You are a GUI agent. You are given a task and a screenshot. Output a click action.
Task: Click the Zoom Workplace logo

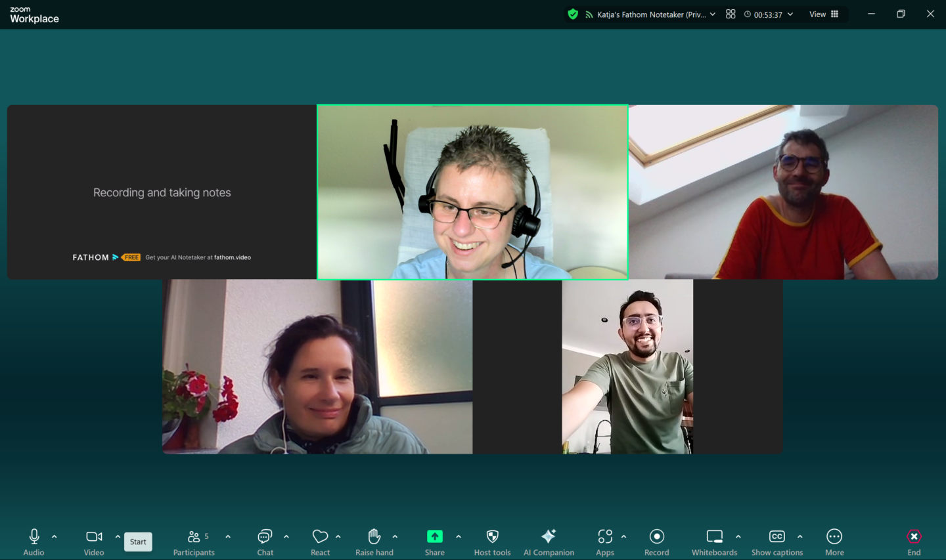click(x=34, y=14)
